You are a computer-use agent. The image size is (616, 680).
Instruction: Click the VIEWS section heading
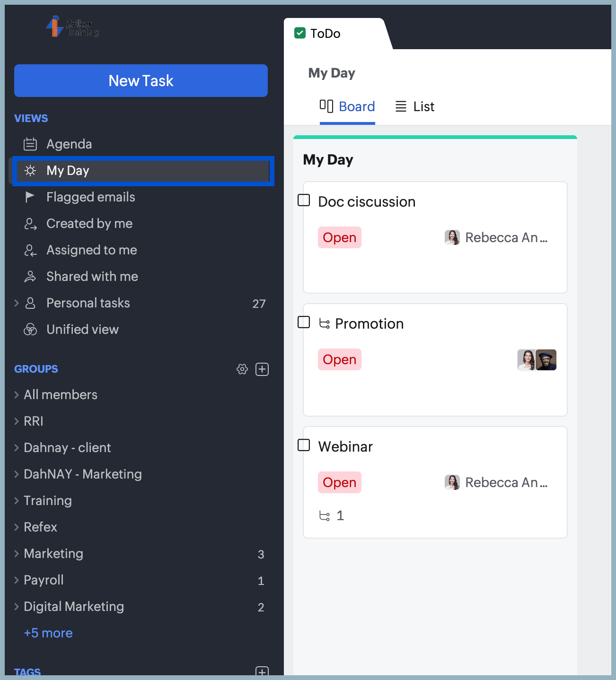[x=31, y=118]
